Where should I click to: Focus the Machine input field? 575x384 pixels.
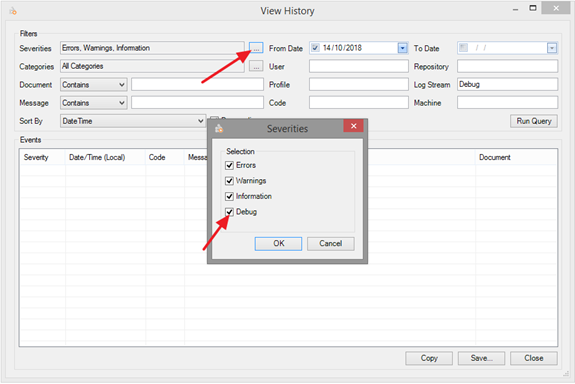[508, 103]
